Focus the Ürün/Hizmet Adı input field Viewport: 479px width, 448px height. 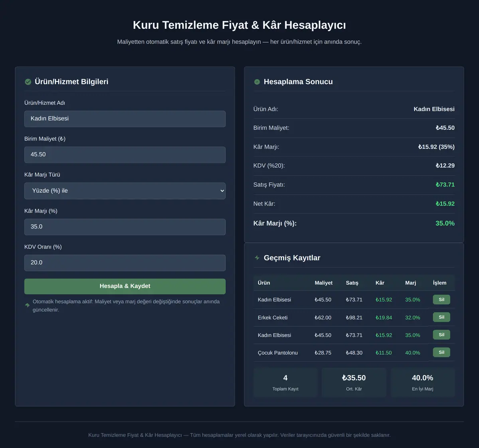125,119
